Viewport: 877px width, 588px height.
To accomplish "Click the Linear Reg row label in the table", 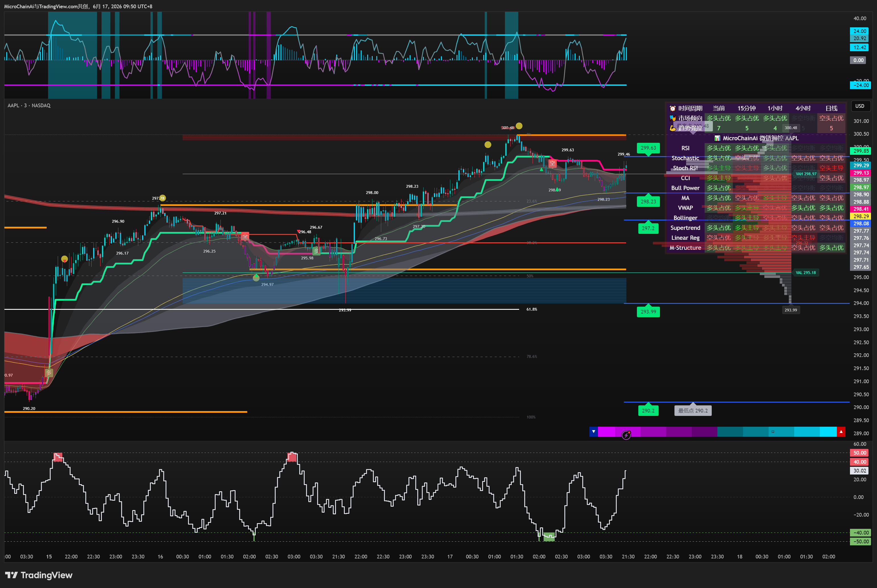I will tap(685, 238).
